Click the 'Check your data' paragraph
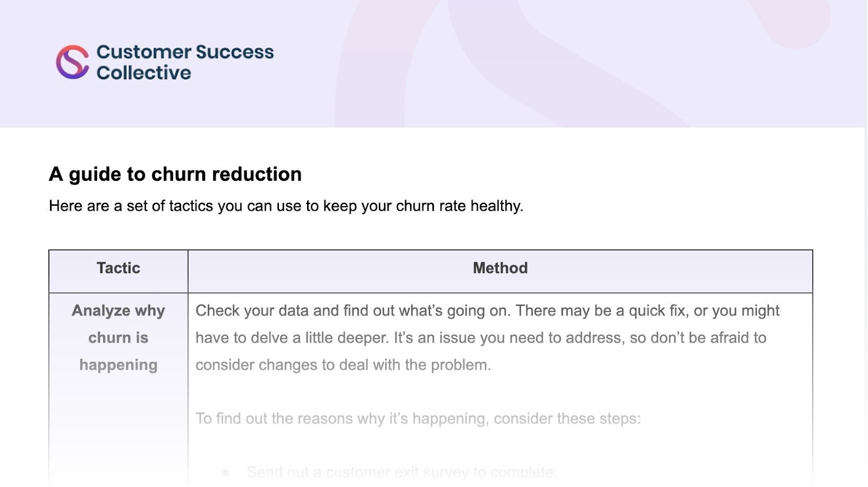The image size is (868, 487). point(487,338)
